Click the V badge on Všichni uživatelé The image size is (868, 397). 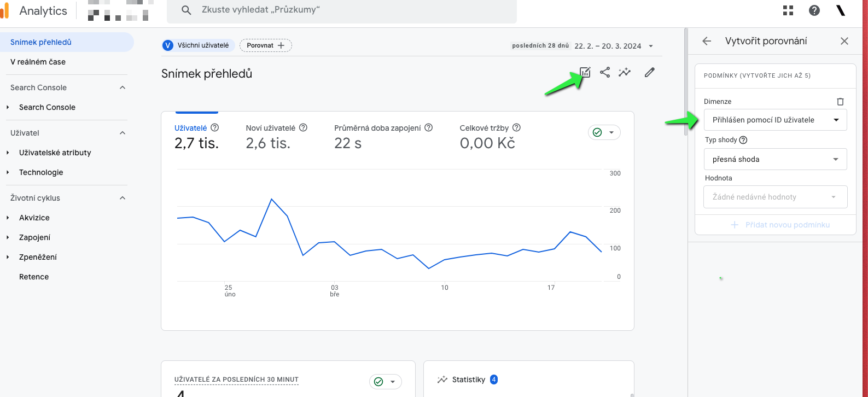[168, 45]
